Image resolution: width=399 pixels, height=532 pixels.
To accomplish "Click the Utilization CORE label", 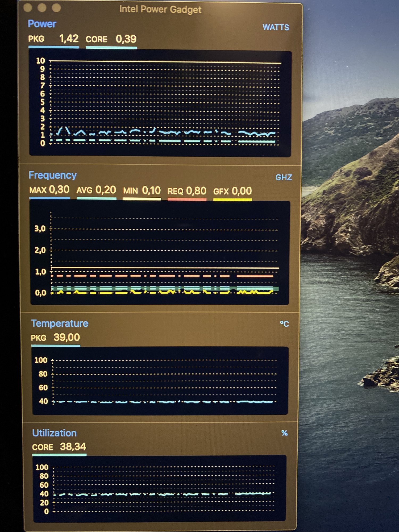I will [x=43, y=447].
